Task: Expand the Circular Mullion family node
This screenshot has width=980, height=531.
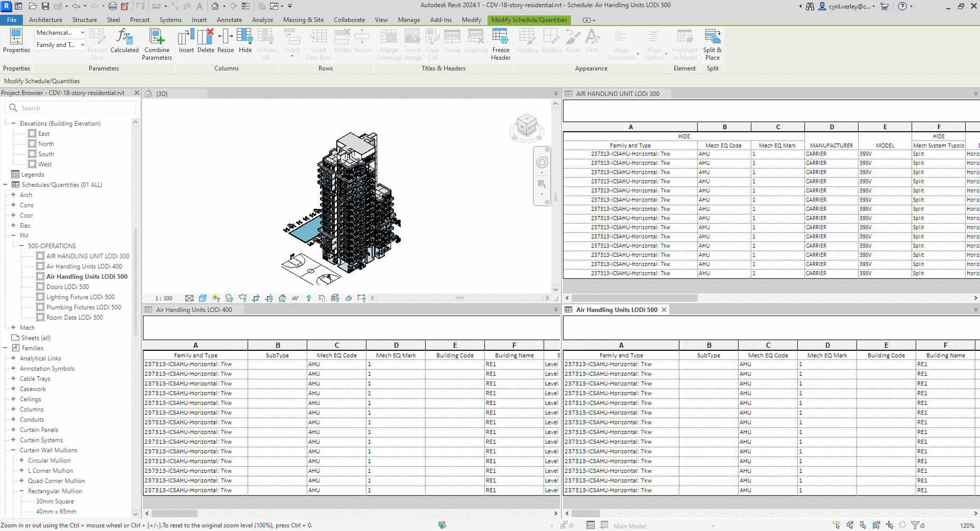Action: click(x=22, y=460)
